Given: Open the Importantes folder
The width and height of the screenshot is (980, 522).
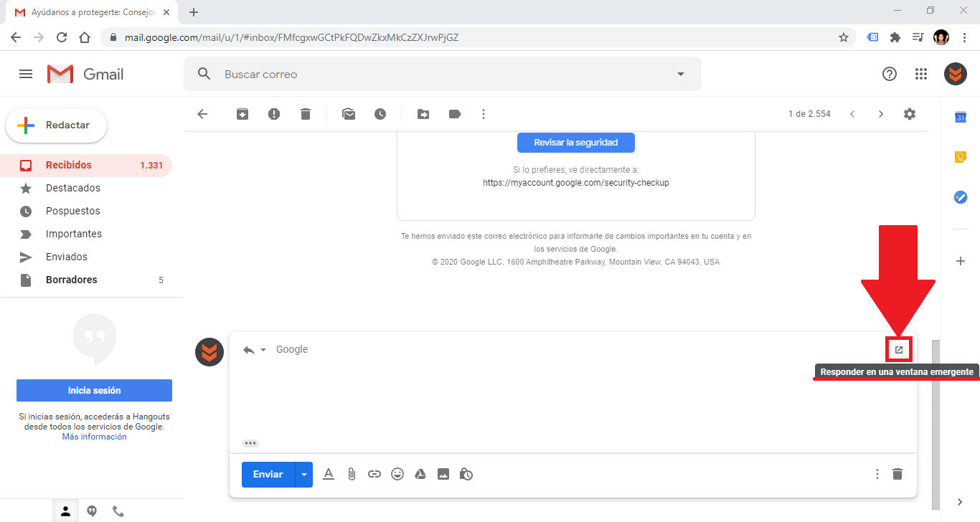Looking at the screenshot, I should [86, 234].
